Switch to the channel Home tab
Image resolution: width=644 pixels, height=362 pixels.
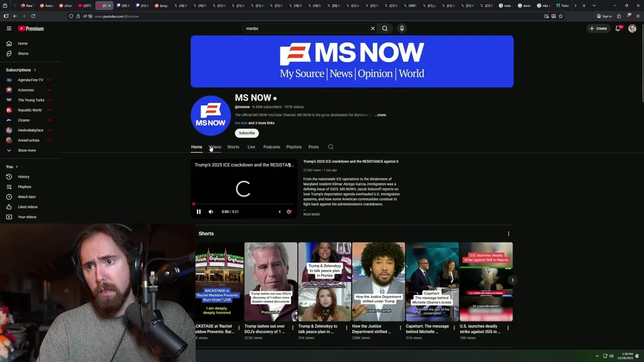tap(197, 147)
